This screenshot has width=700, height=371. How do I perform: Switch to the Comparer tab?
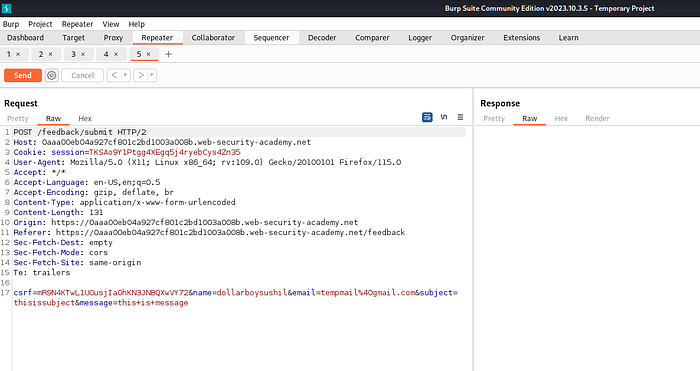[372, 38]
